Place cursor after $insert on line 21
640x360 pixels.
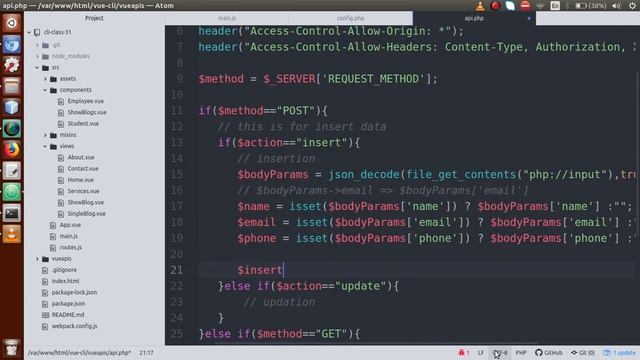coord(283,270)
